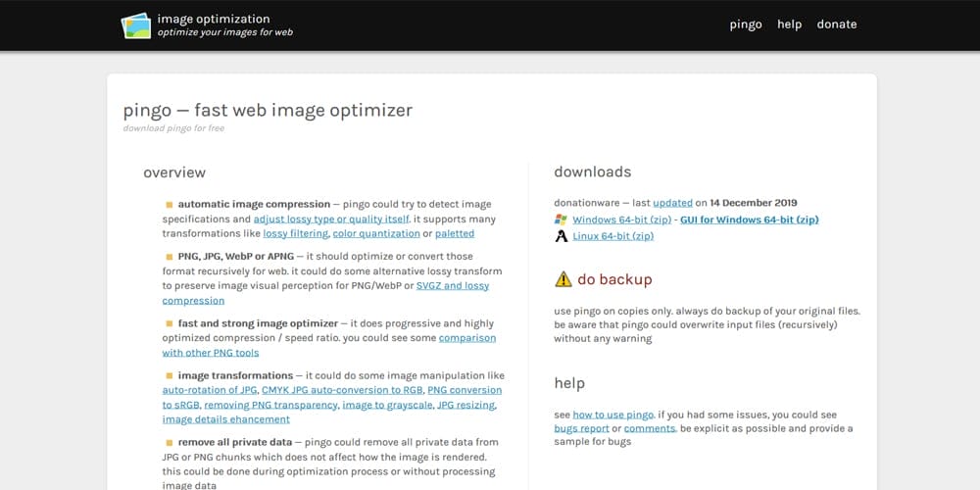Click the 'downloads' section heading

pyautogui.click(x=593, y=171)
